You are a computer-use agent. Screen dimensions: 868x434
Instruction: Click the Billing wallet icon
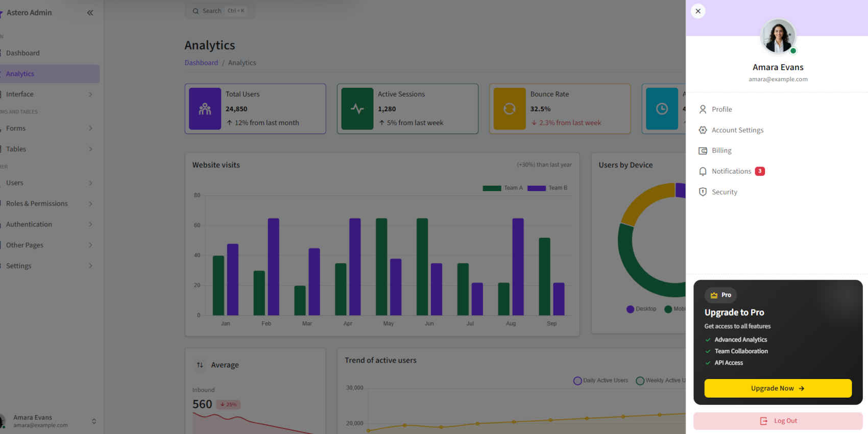pyautogui.click(x=703, y=151)
